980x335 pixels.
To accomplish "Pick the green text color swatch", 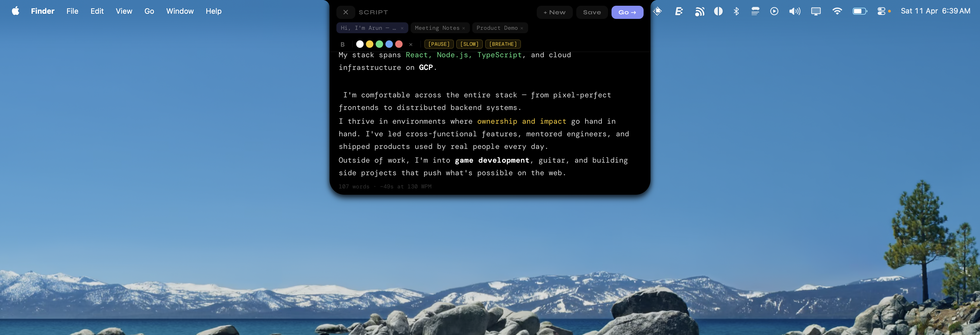I will (x=379, y=44).
